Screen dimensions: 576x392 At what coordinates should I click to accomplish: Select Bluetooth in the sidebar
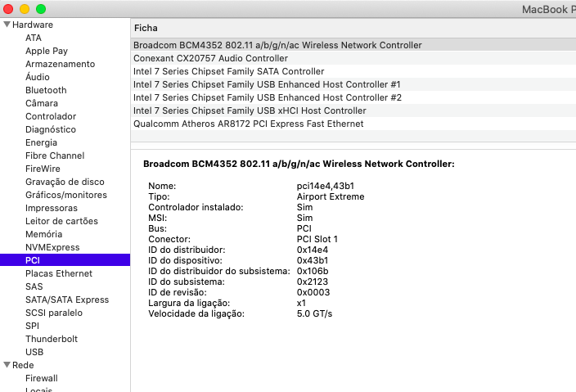[46, 90]
